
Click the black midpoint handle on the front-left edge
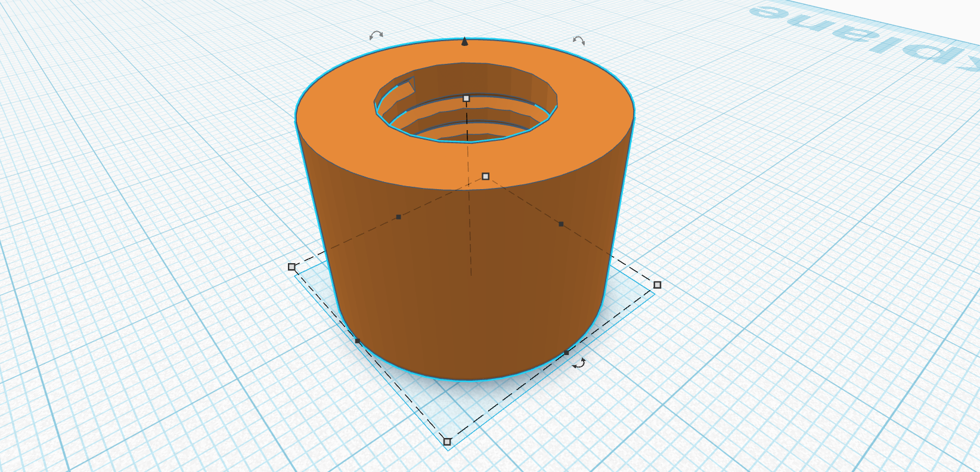click(358, 341)
